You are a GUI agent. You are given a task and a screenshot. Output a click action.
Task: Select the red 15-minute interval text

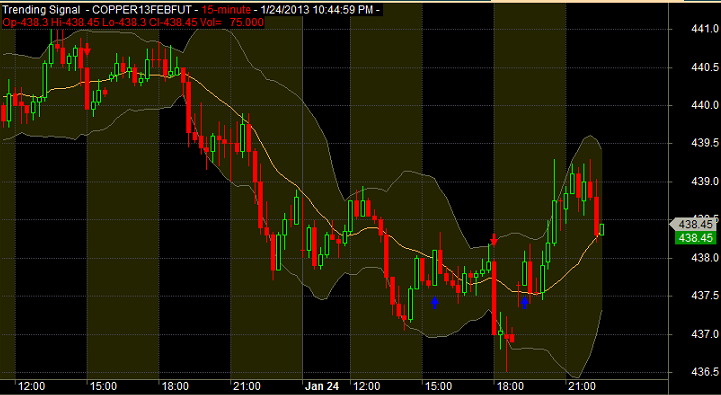tap(227, 9)
